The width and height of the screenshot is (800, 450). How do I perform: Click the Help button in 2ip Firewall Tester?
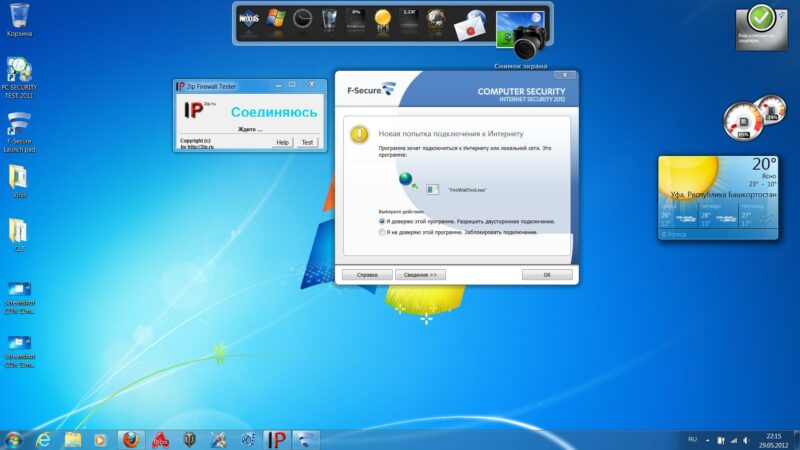[x=282, y=142]
